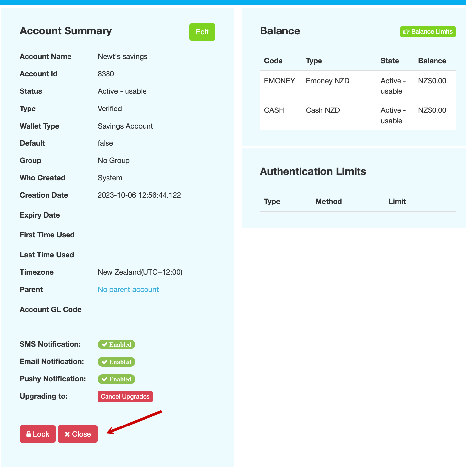Toggle the Email Notification Enabled badge
Image resolution: width=466 pixels, height=476 pixels.
(116, 362)
